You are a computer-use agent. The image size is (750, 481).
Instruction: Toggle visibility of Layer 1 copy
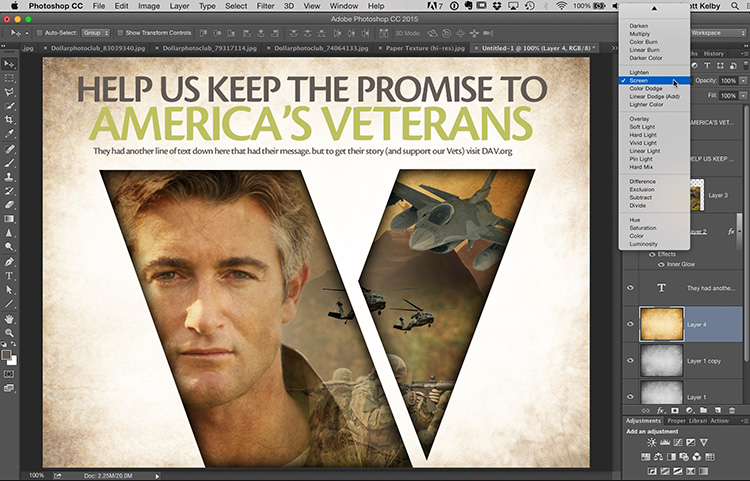point(630,360)
